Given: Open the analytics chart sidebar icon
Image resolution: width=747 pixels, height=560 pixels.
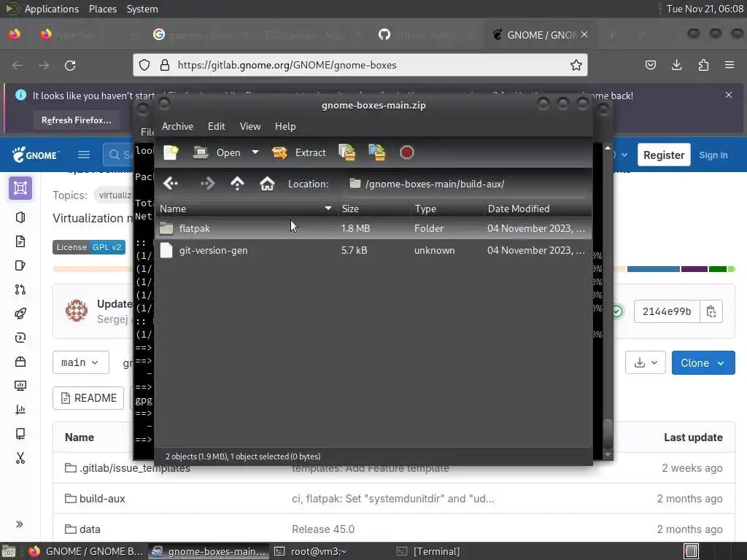Looking at the screenshot, I should click(x=20, y=410).
